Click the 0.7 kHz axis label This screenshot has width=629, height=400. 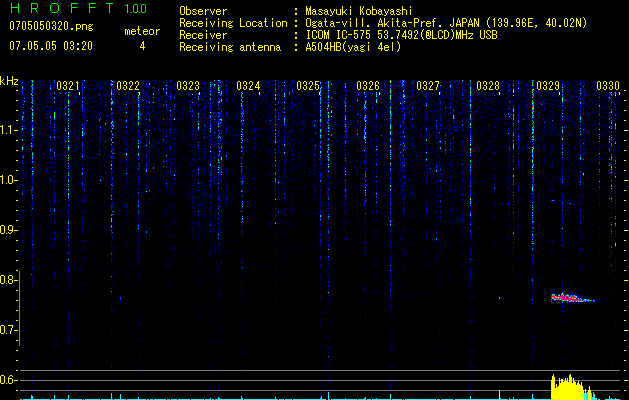click(x=8, y=330)
